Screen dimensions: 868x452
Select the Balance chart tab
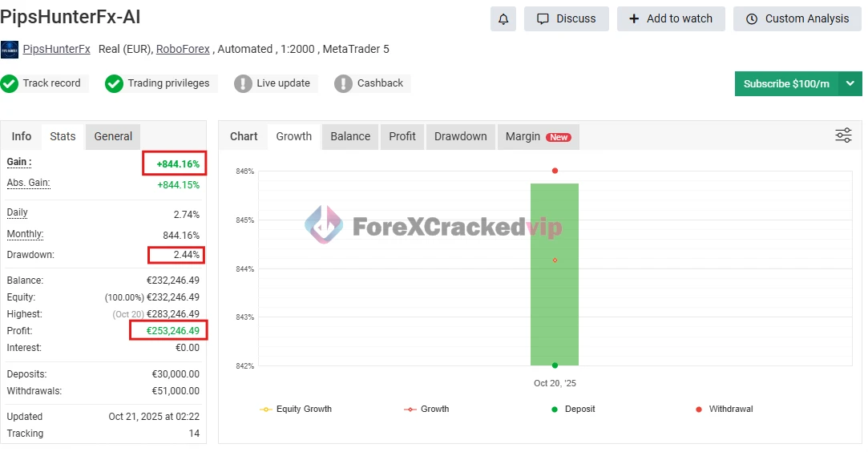coord(350,136)
